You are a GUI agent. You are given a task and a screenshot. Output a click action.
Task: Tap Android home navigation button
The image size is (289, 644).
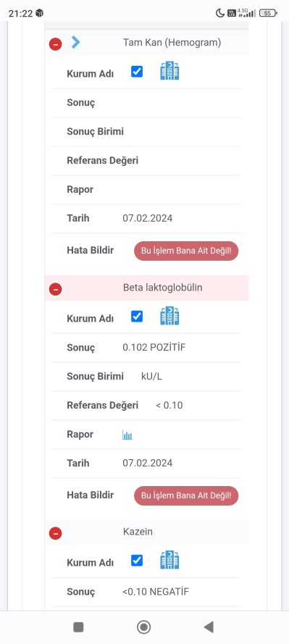pyautogui.click(x=143, y=627)
